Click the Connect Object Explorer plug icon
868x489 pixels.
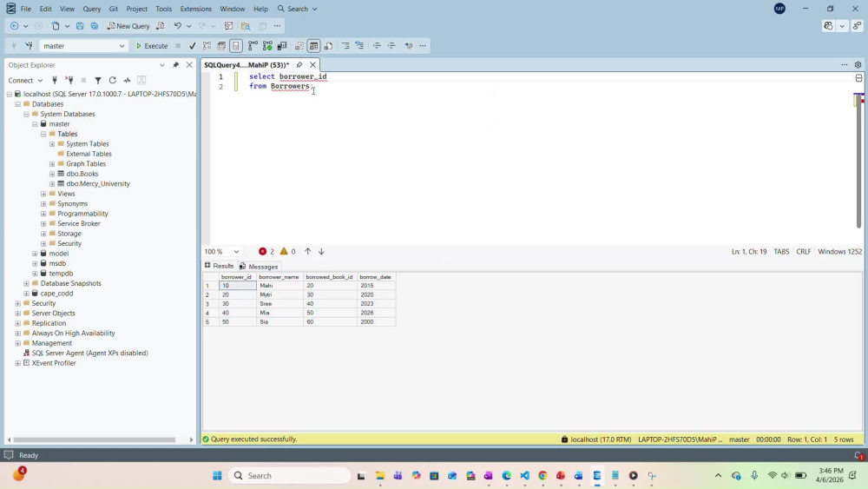click(54, 80)
